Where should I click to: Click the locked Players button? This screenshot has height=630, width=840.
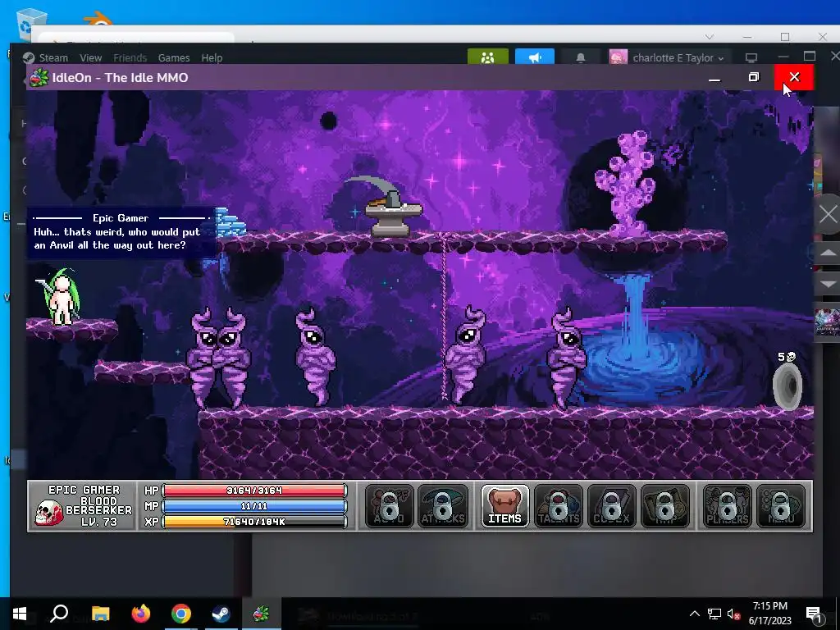click(727, 506)
